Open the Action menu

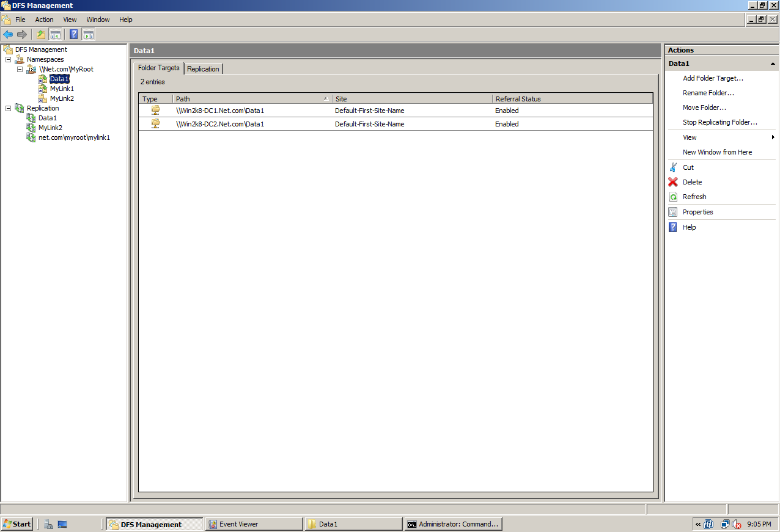(x=44, y=19)
